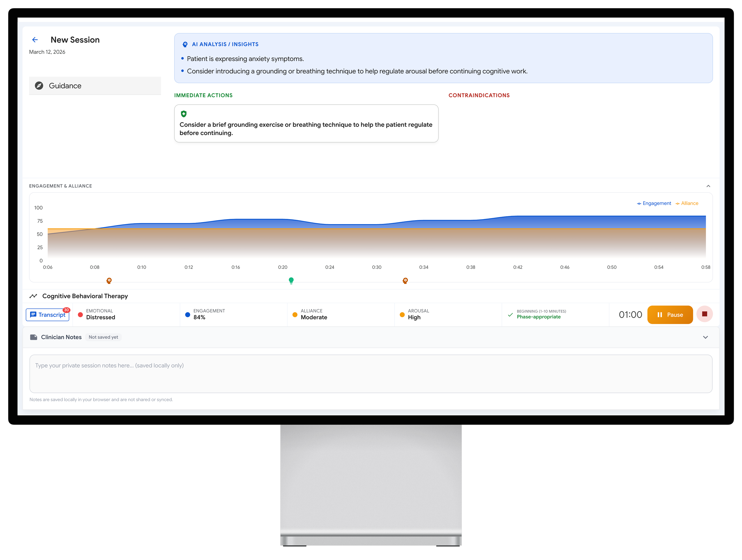Click the 'BEGINNING (1-10 MINUTES)' phase label
Viewport: 742px width, 560px height.
[541, 311]
